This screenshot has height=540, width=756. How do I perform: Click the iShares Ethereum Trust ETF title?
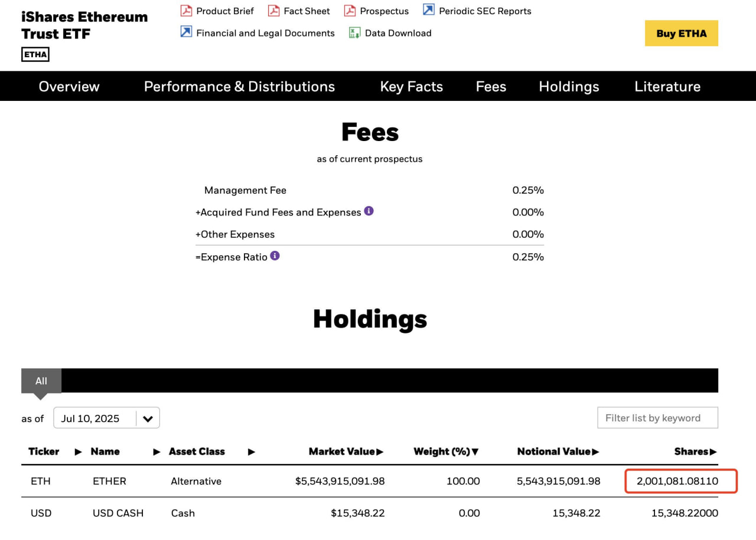[x=84, y=25]
